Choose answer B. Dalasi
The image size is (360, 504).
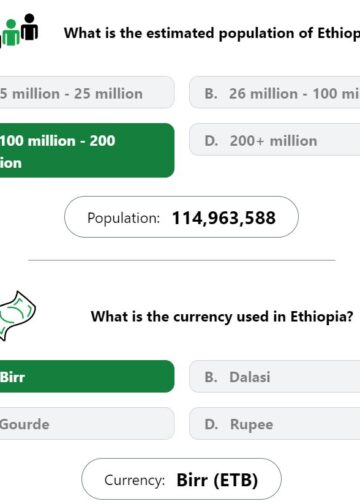coord(275,376)
